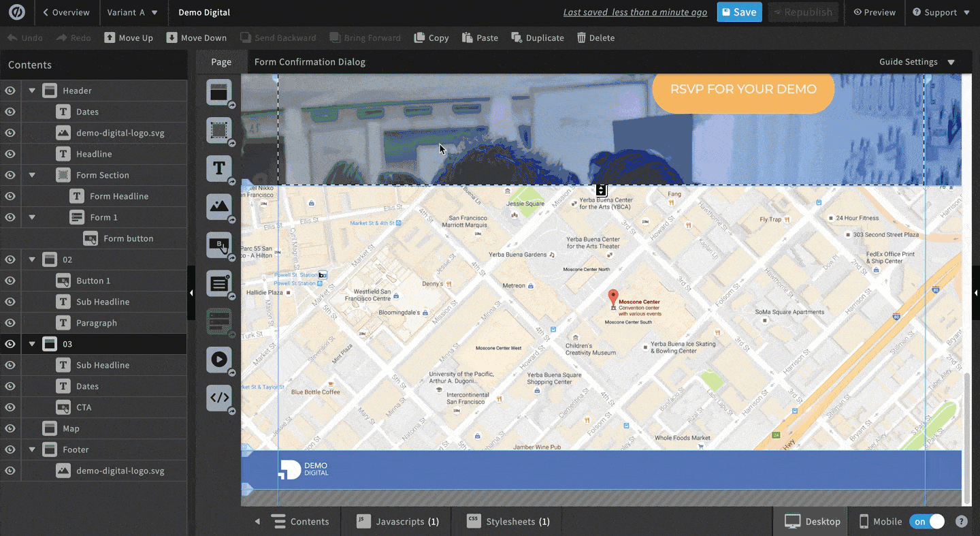980x536 pixels.
Task: Click Send Backward in the toolbar
Action: pyautogui.click(x=278, y=37)
